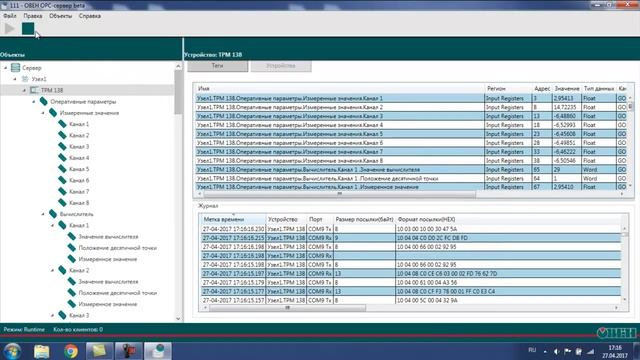This screenshot has width=640, height=360.
Task: Select journal row with hex 10 04 00 61 00 04 A3 56
Action: coord(411,282)
